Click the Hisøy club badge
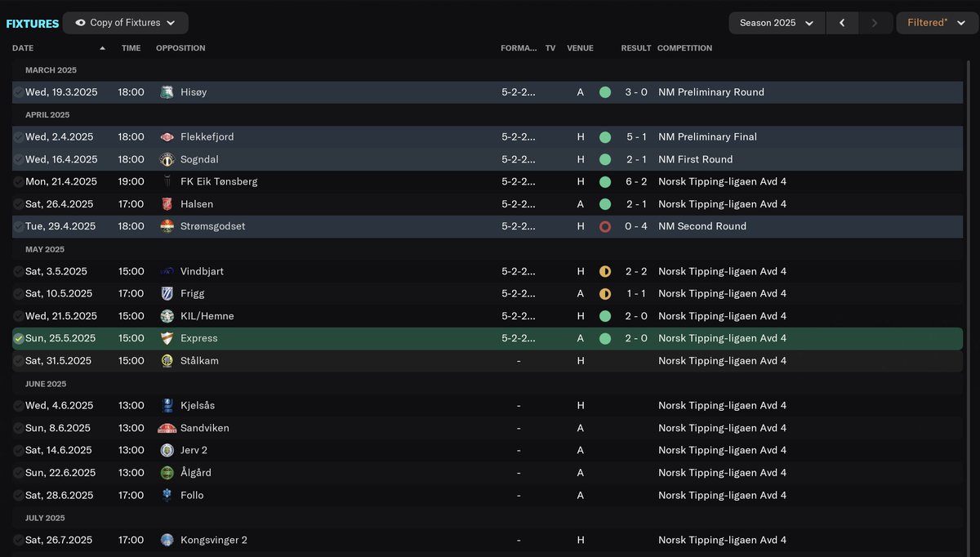Screen dimensions: 980x557 [167, 92]
